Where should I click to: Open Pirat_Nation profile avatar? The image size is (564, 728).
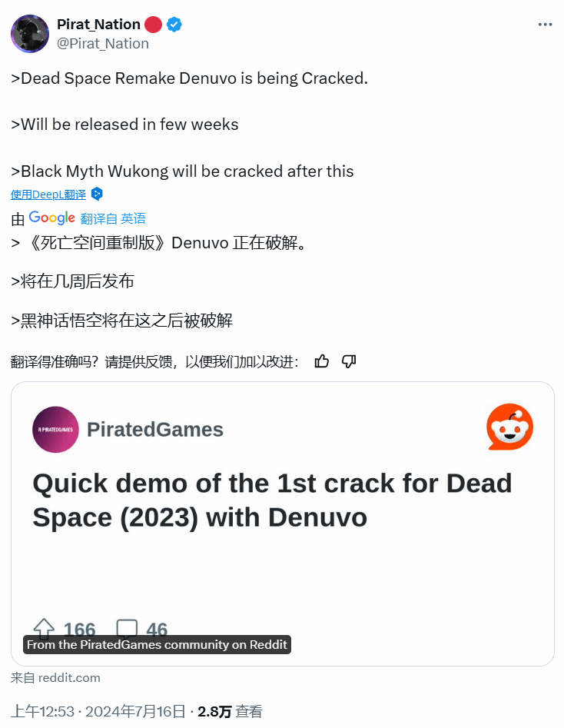tap(30, 33)
